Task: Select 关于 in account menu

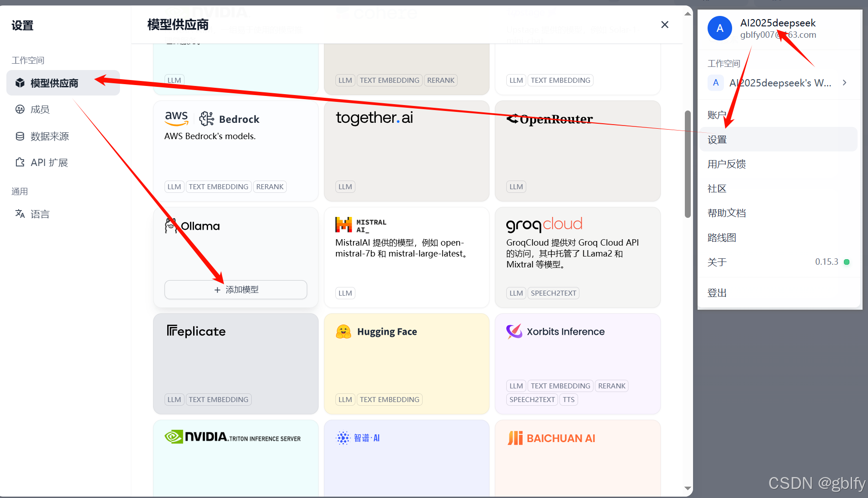Action: tap(779, 262)
